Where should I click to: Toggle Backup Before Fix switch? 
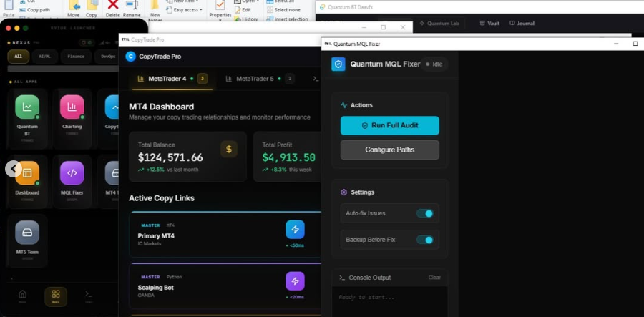[424, 240]
